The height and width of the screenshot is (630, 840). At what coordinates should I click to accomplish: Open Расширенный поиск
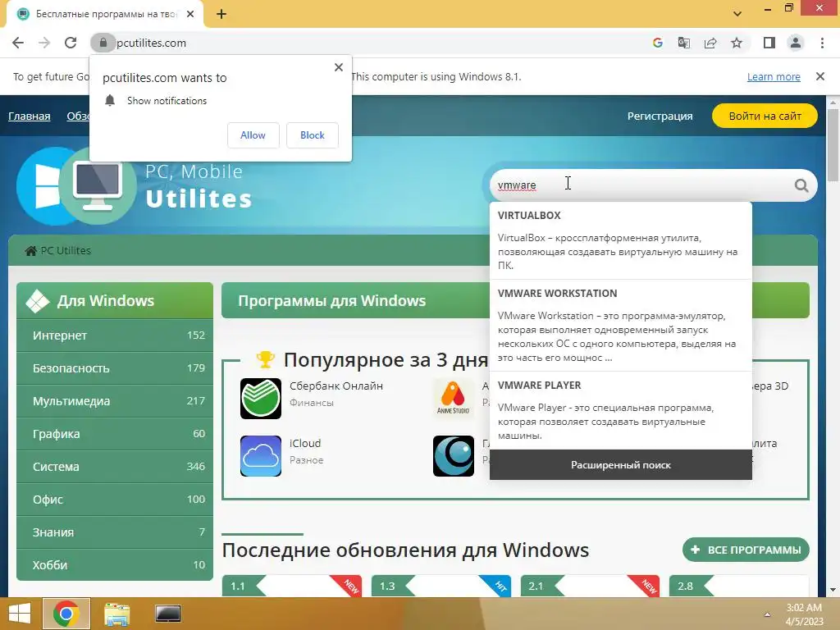tap(620, 465)
